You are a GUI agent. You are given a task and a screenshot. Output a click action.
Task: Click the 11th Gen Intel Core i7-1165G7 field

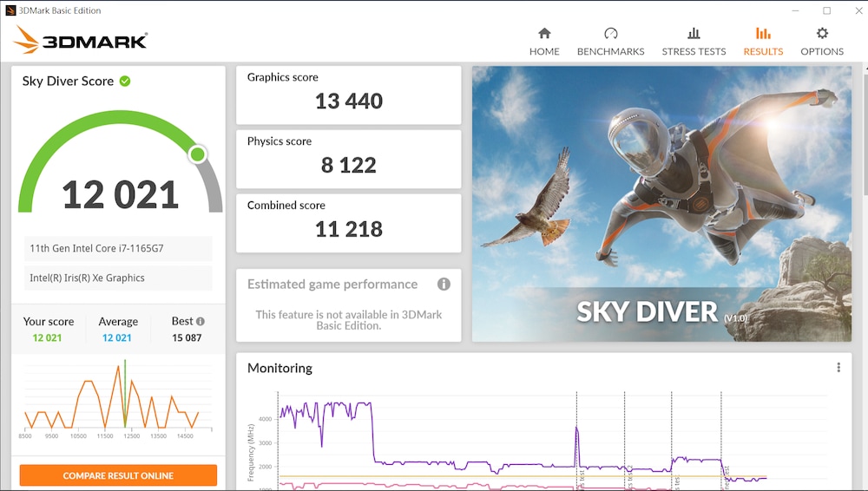(118, 249)
